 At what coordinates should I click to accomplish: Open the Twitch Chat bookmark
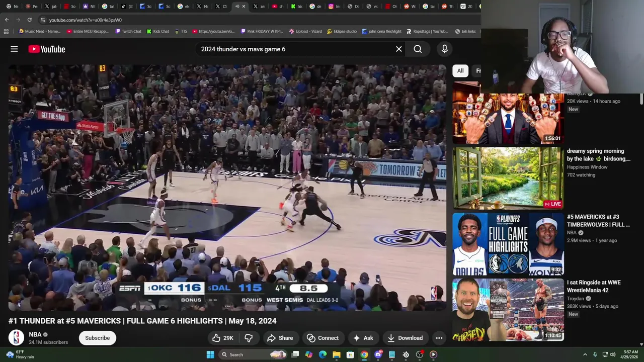[x=128, y=31]
